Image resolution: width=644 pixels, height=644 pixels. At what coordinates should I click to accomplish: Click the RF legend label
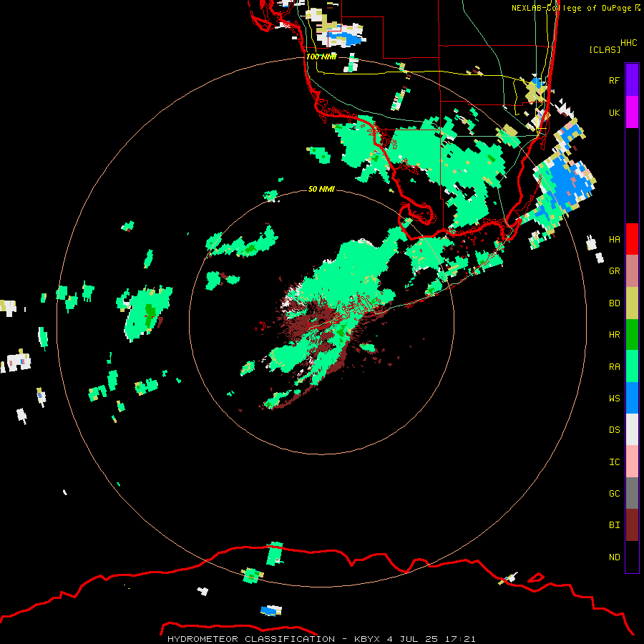coord(614,80)
